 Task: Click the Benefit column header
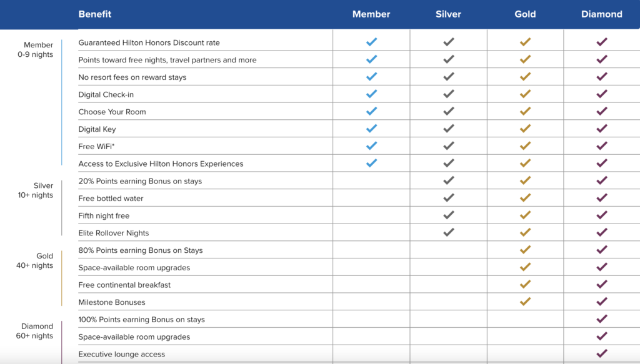click(95, 14)
